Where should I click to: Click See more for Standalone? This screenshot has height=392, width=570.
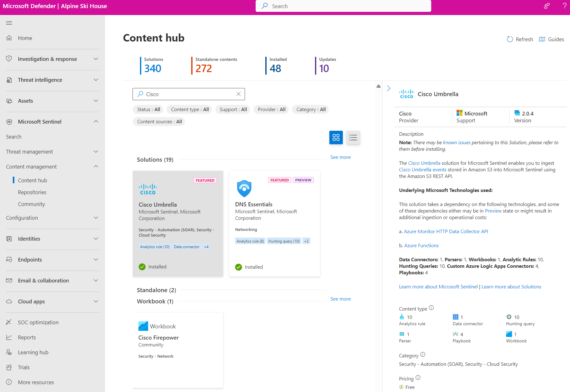coord(340,299)
